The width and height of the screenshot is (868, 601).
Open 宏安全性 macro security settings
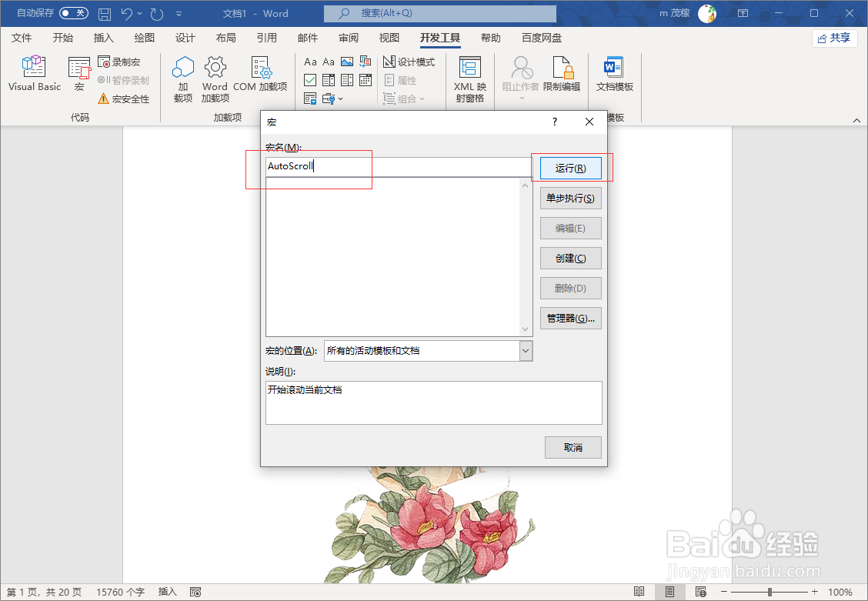click(123, 99)
